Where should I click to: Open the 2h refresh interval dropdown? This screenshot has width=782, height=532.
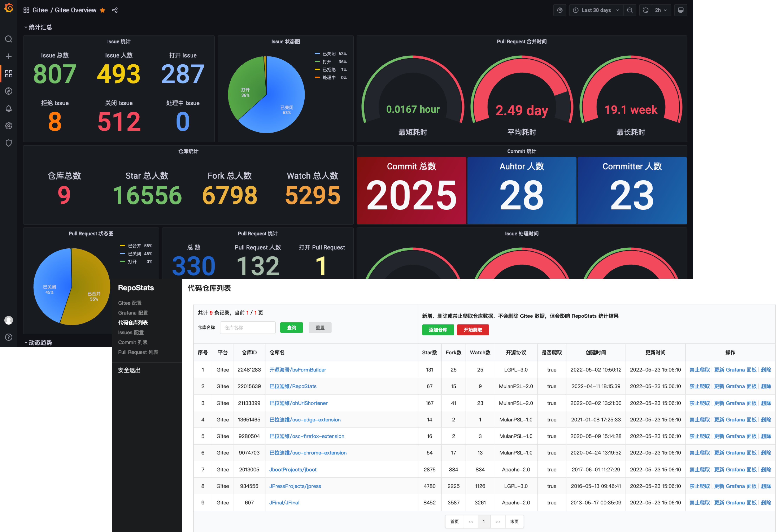[661, 10]
